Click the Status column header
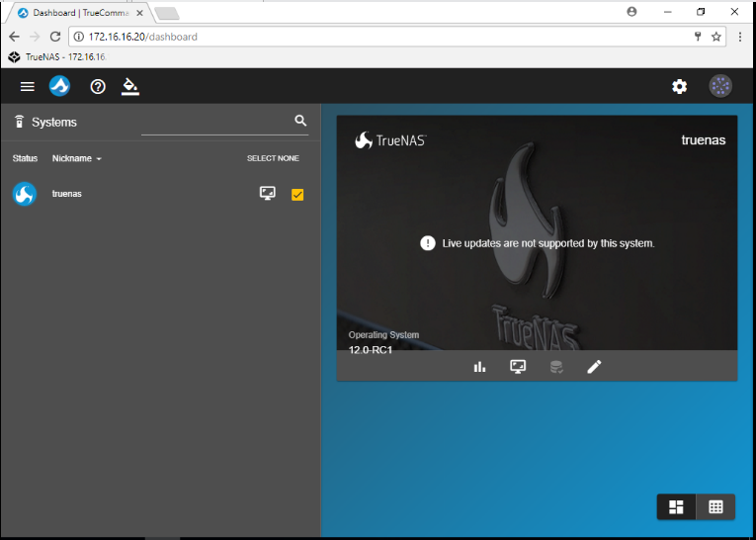The height and width of the screenshot is (540, 756). coord(25,158)
